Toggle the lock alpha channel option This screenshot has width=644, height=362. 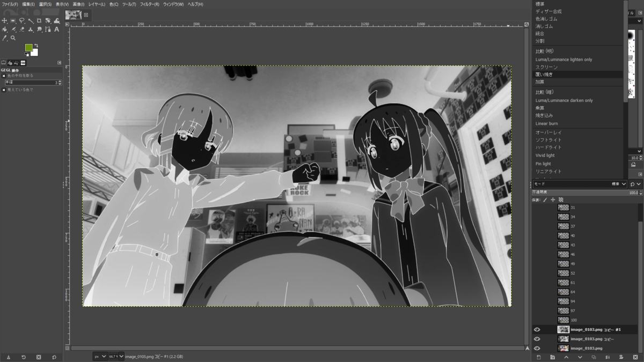click(561, 200)
